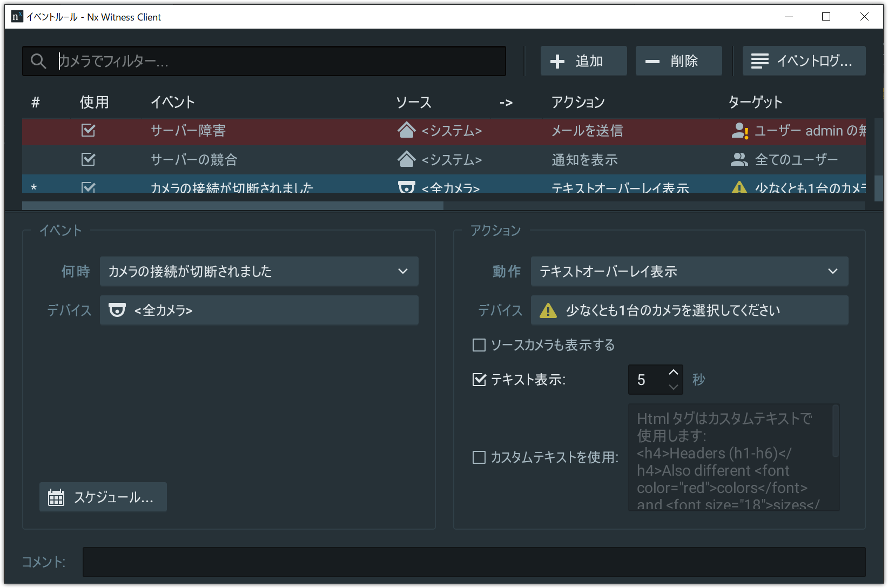Click the house icon in サーバーの競合 row
This screenshot has height=588, width=888.
(406, 159)
